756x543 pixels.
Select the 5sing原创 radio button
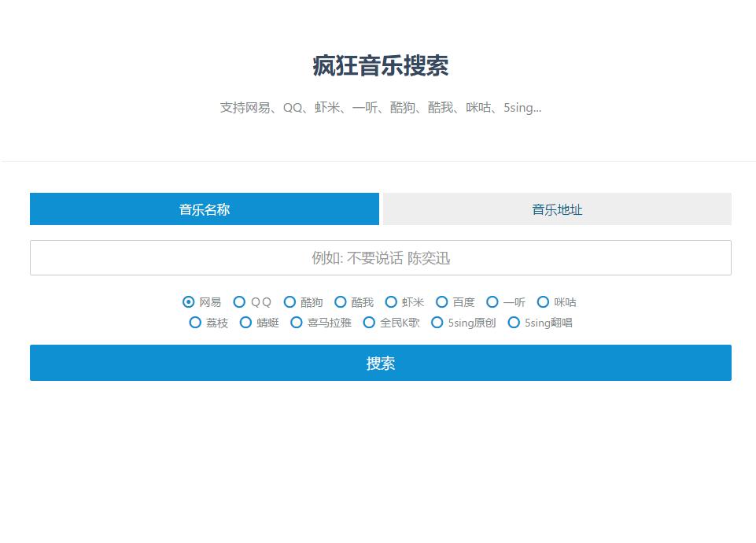coord(437,323)
